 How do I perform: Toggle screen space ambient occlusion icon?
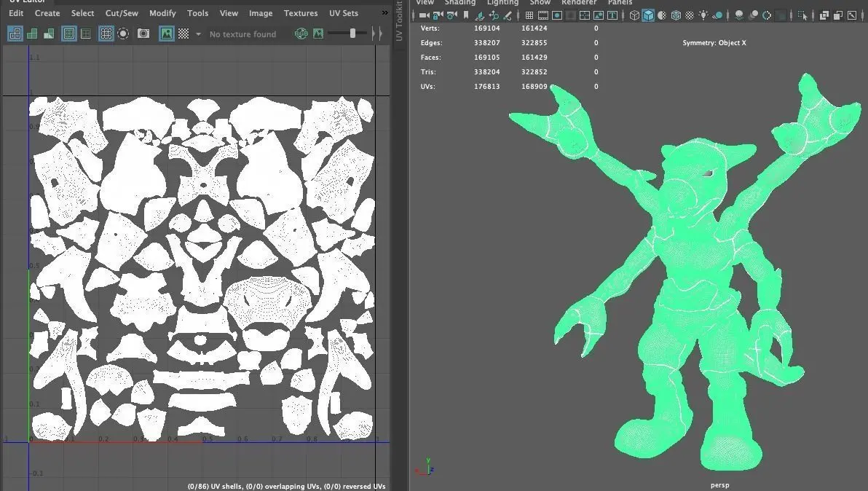740,15
